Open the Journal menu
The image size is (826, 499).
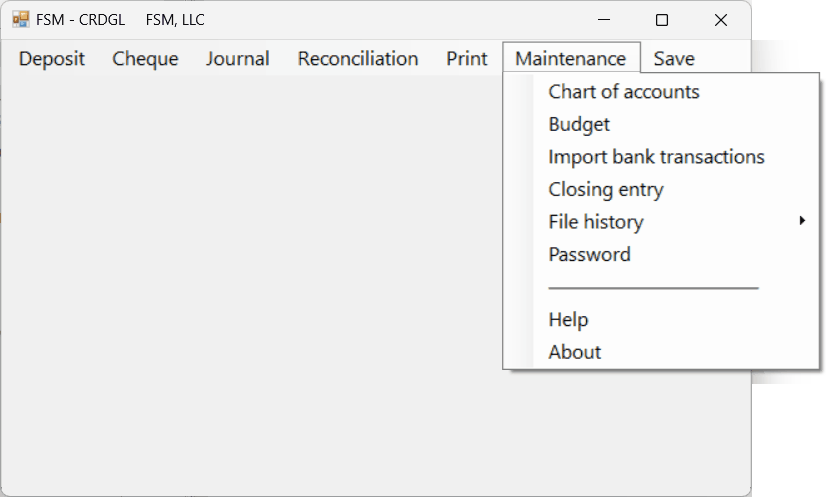pos(238,58)
